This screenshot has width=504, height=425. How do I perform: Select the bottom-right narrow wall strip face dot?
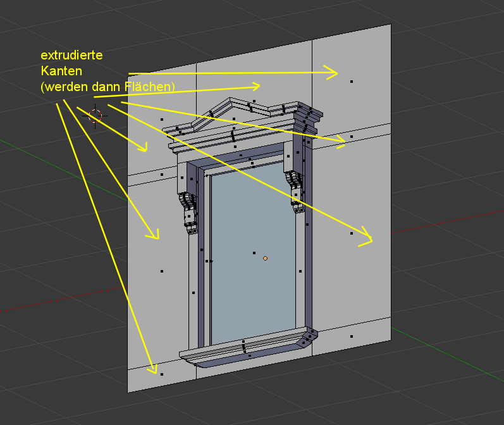352,336
